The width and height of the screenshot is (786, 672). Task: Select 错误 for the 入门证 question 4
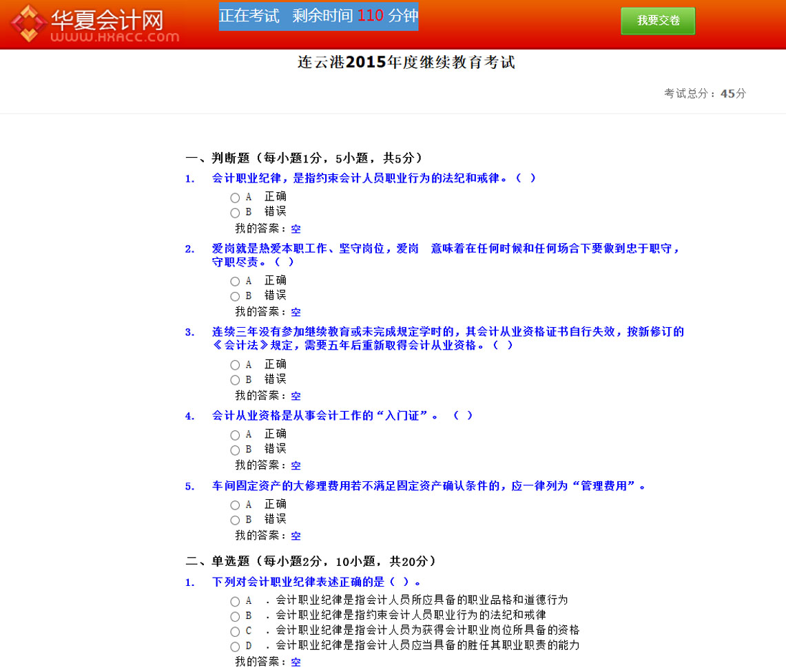click(235, 450)
